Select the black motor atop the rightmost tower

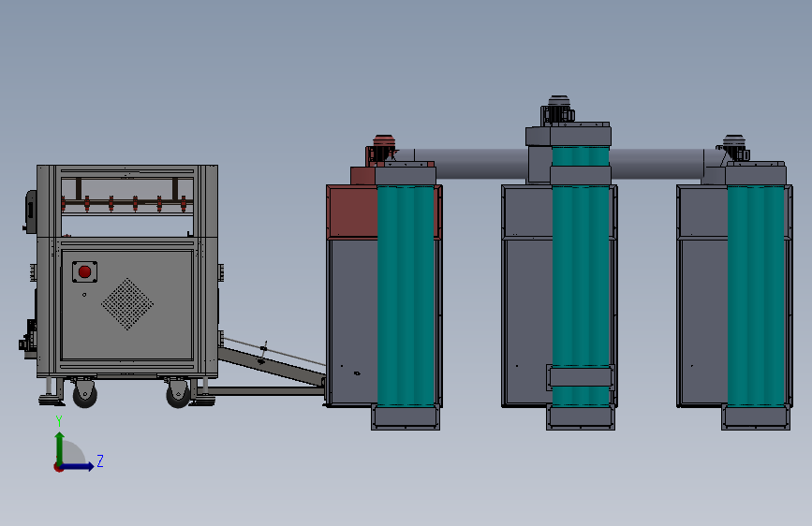coord(735,148)
